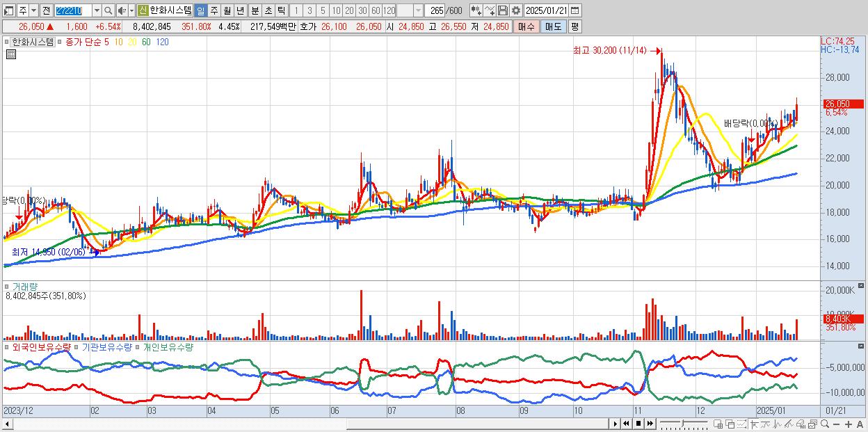Click the line-chart check icon in toolbar
The width and height of the screenshot is (868, 432).
[490, 10]
